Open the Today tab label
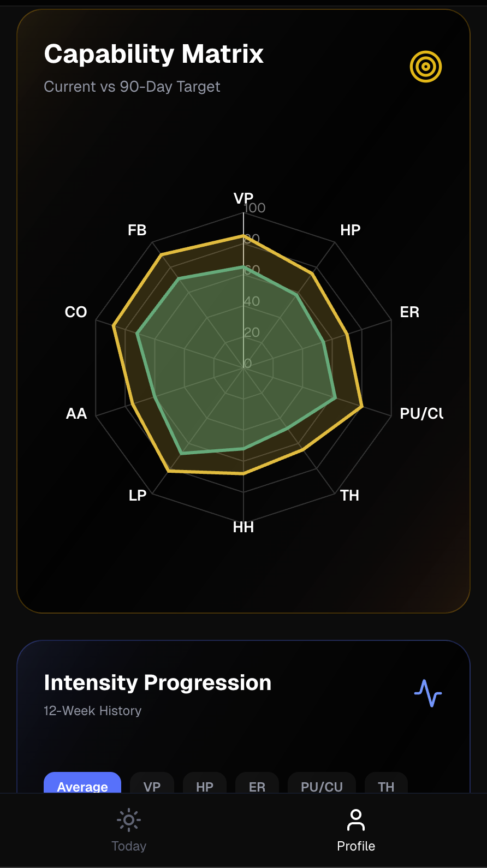Screen dimensions: 487x868 [129, 846]
